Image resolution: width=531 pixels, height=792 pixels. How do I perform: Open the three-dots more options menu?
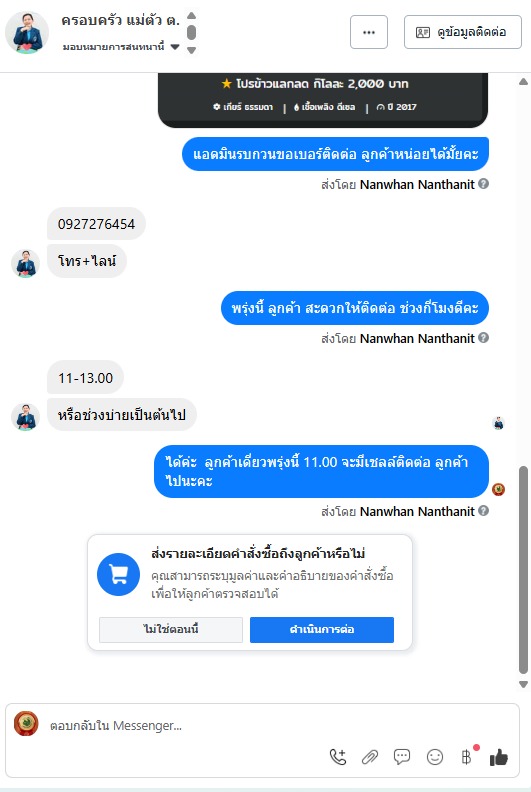369,32
